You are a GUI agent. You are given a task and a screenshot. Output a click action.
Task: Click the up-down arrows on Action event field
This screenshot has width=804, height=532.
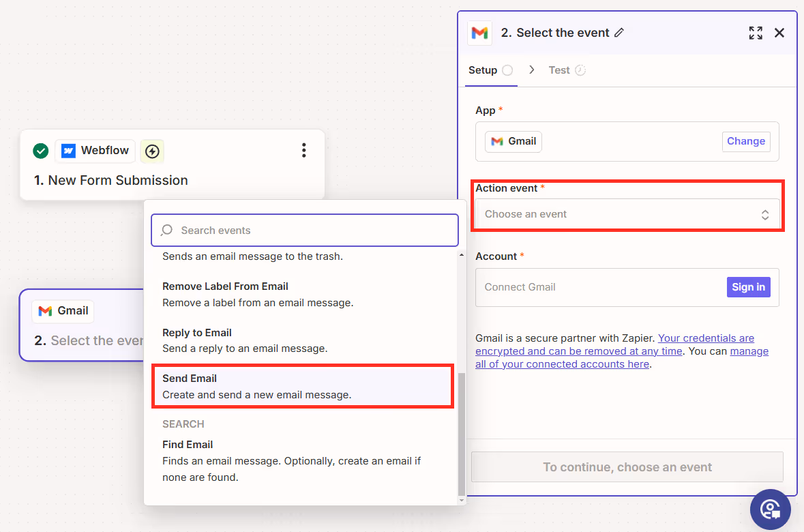pos(764,215)
